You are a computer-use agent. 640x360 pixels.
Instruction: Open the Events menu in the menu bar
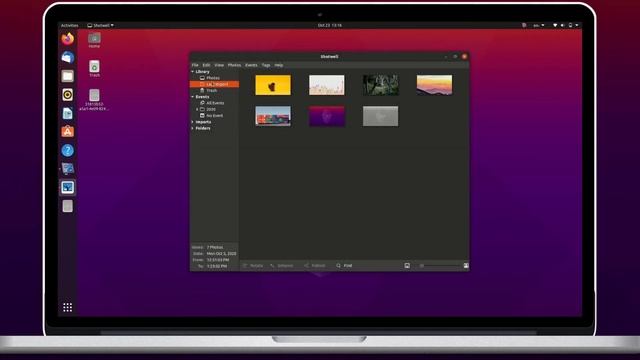251,65
